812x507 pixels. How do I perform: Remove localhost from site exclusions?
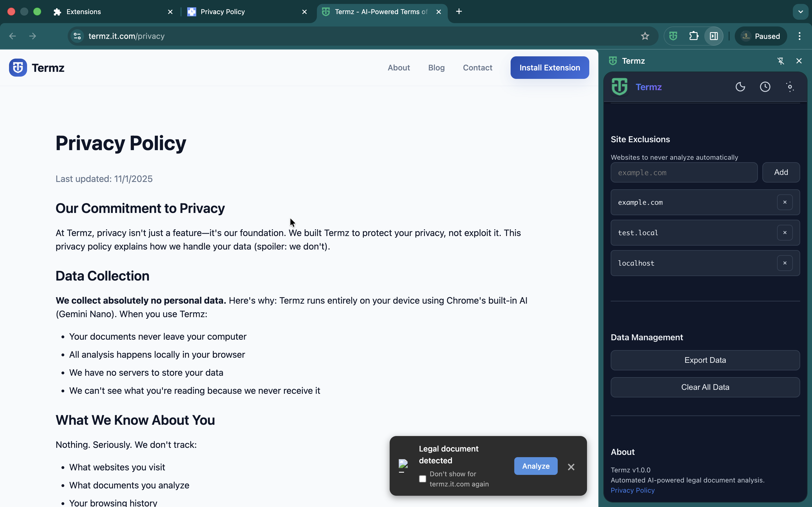[x=784, y=263]
